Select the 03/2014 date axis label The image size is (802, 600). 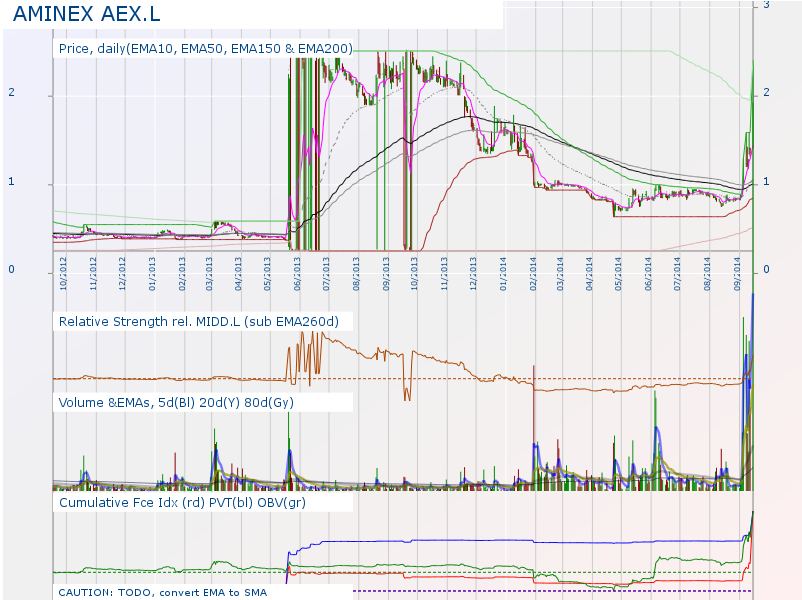[560, 274]
